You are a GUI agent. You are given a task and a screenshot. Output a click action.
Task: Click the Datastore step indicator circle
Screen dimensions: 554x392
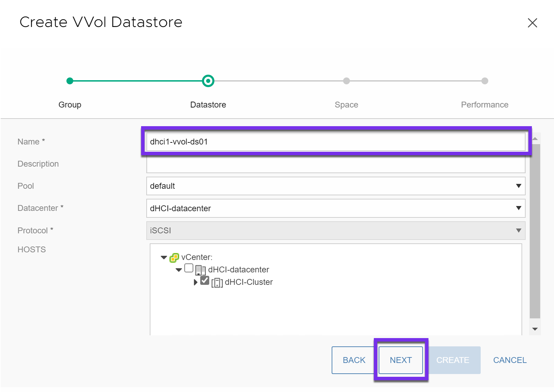(x=208, y=81)
